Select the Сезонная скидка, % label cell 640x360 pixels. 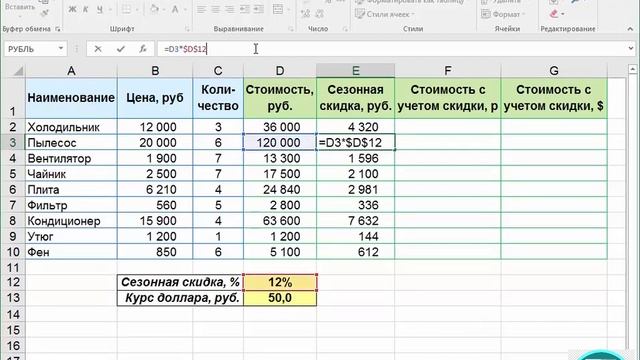[x=180, y=282]
